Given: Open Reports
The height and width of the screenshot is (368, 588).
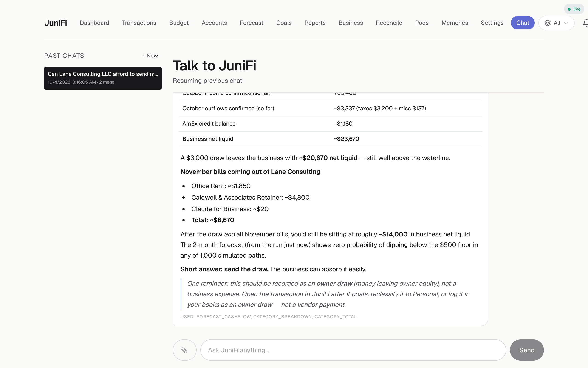Looking at the screenshot, I should click(x=315, y=23).
